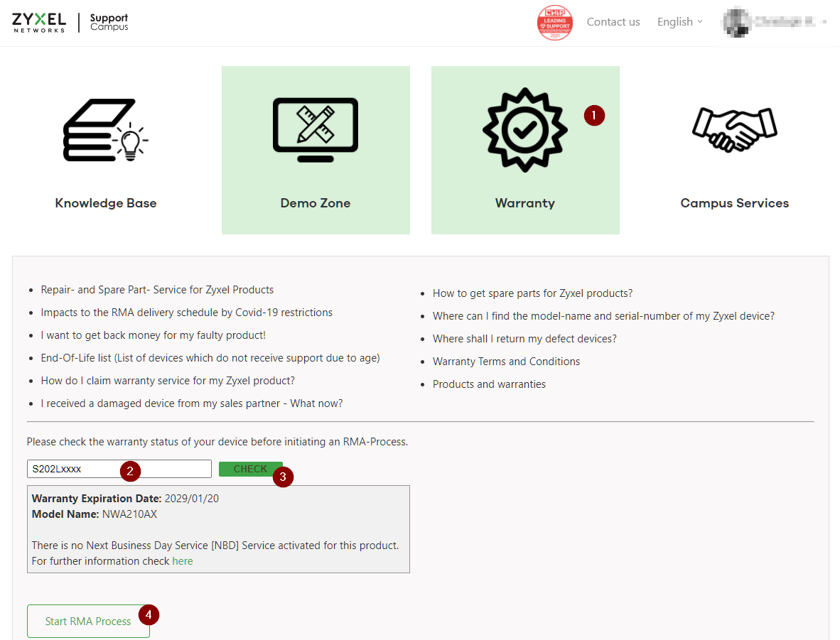Open the End-Of-Life list article
Viewport: 840px width, 640px height.
[x=210, y=358]
